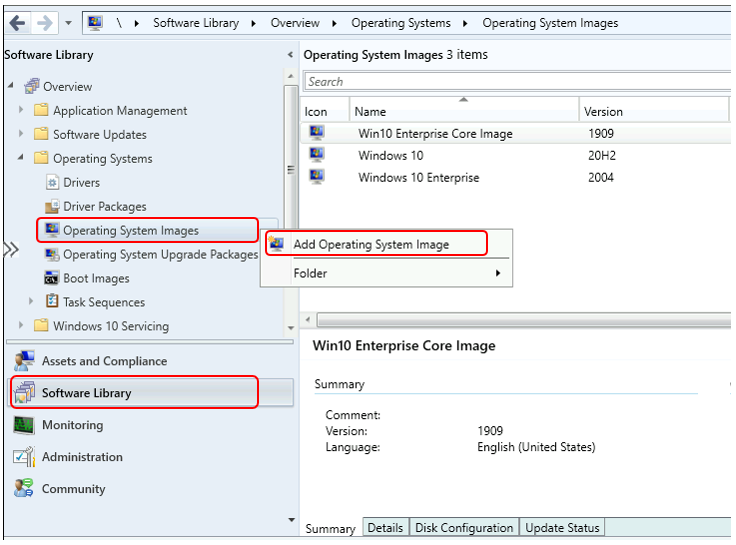736x545 pixels.
Task: Open workspace options dropdown arrow at bottom
Action: [x=291, y=520]
